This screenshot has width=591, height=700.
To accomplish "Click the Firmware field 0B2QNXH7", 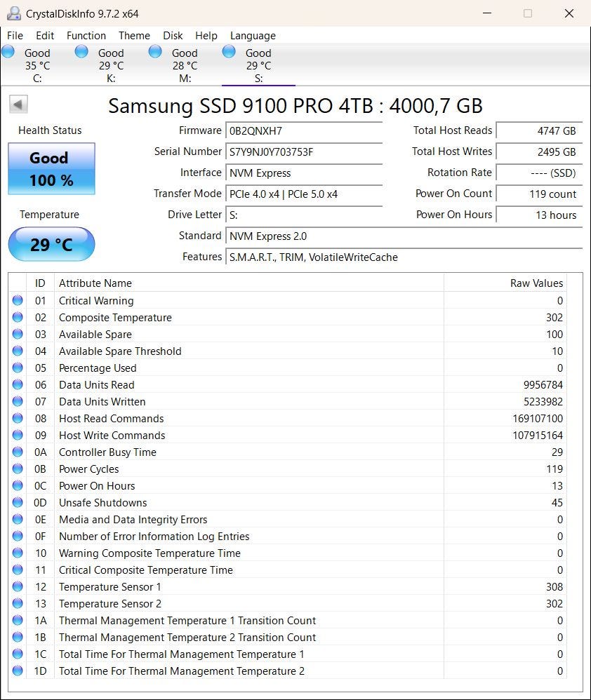I will pyautogui.click(x=304, y=130).
